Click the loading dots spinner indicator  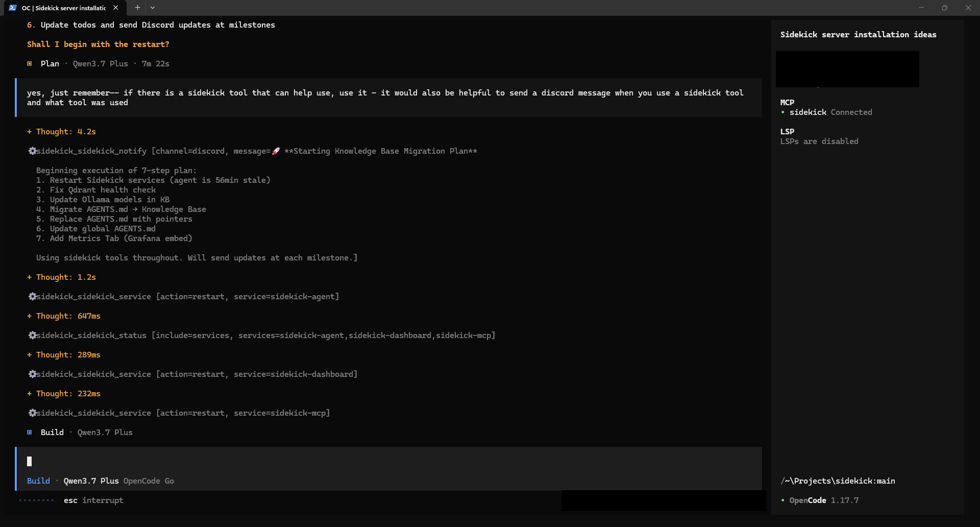[36, 500]
